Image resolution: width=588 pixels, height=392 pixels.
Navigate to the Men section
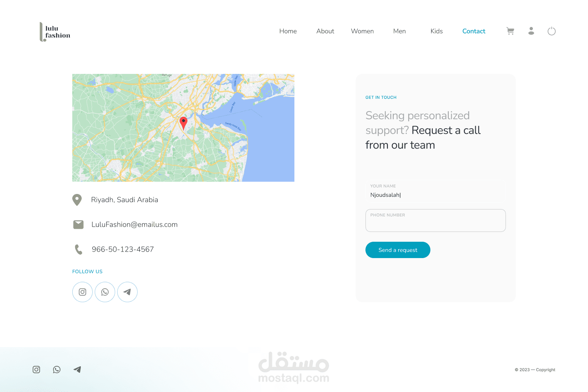tap(399, 31)
